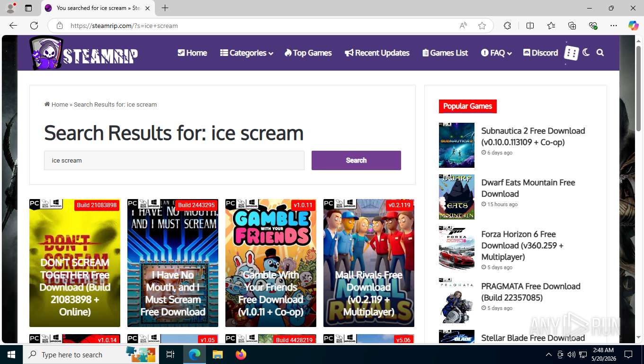Click Home breadcrumb link
The width and height of the screenshot is (644, 364).
[x=56, y=104]
